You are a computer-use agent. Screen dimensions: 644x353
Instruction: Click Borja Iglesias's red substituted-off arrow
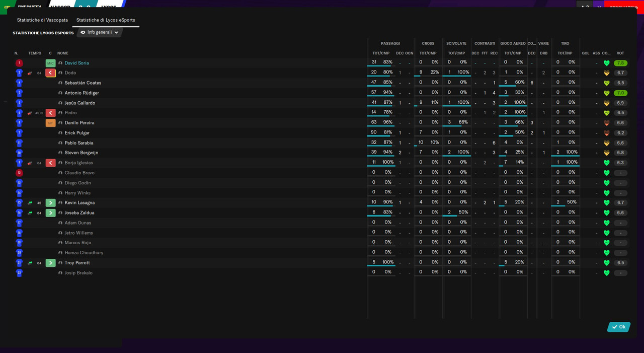coord(50,163)
